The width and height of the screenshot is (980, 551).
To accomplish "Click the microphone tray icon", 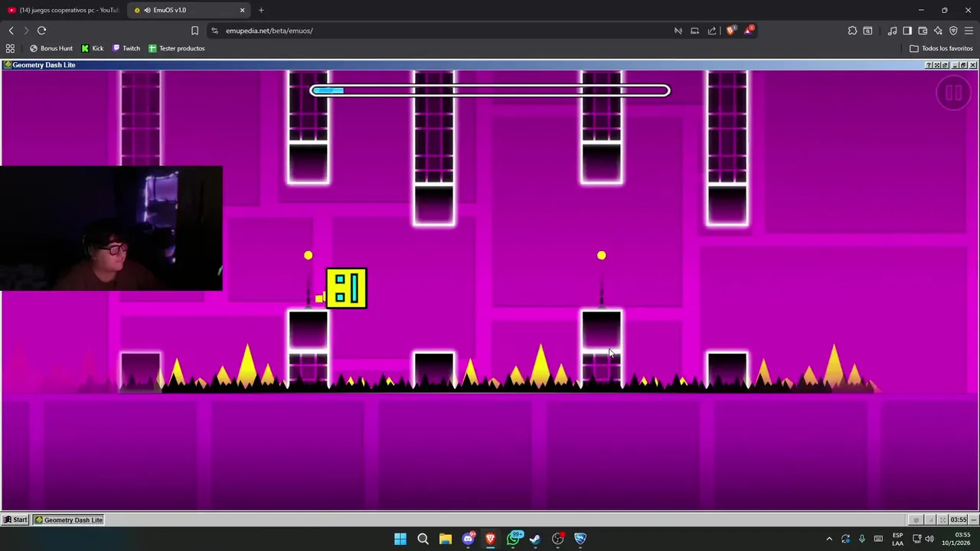I will (862, 539).
